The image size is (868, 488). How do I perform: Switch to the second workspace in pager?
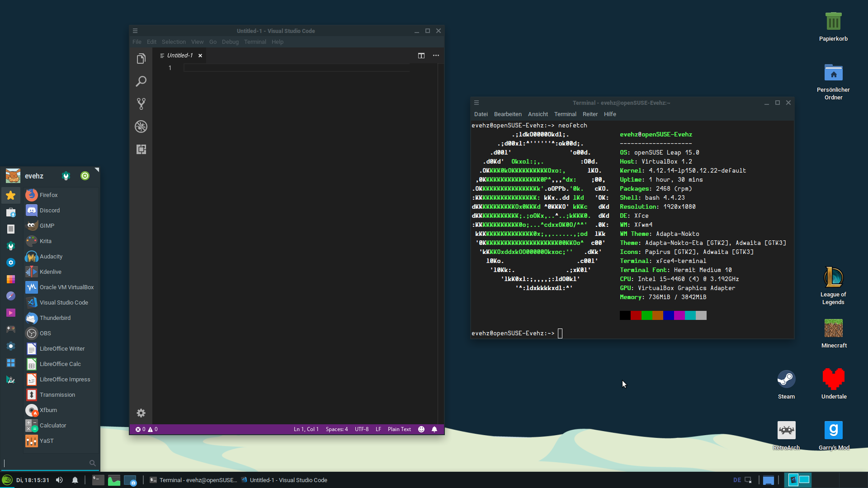[x=804, y=480]
